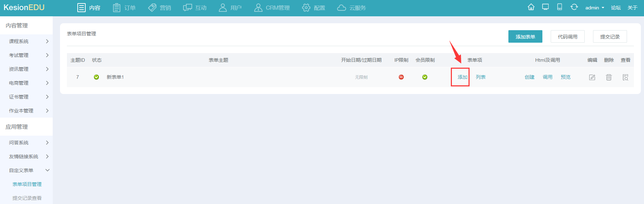Open the 云服务 cloud menu
644x204 pixels.
click(x=351, y=8)
